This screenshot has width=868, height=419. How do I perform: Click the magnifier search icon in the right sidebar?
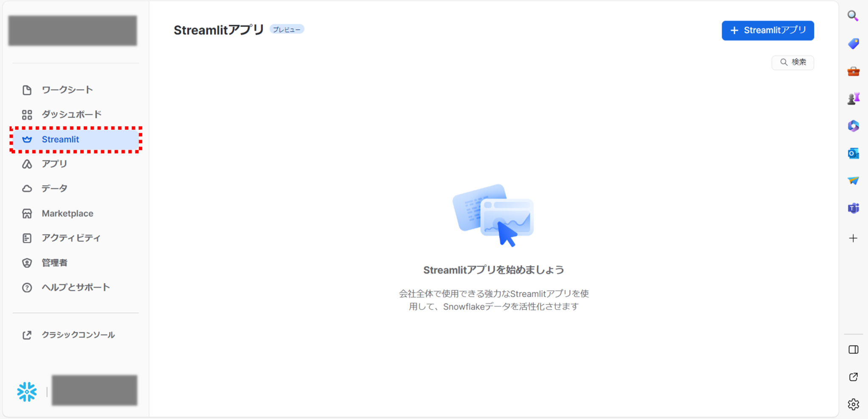tap(854, 16)
